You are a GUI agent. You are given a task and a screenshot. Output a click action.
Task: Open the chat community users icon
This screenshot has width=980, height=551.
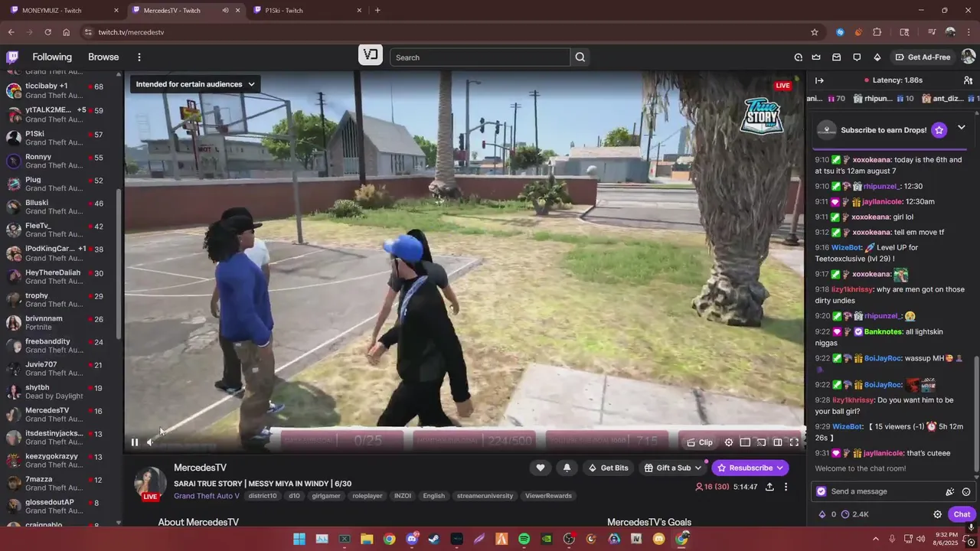[x=969, y=80]
